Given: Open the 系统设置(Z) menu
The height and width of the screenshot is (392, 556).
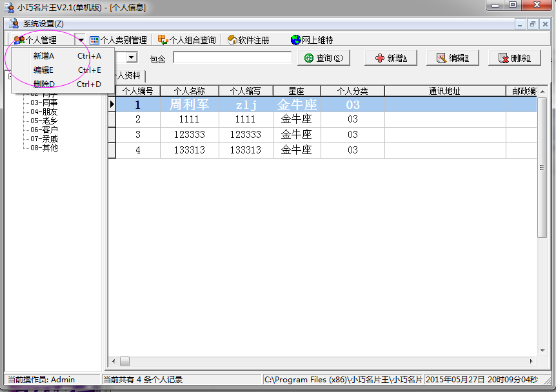Looking at the screenshot, I should coord(43,23).
